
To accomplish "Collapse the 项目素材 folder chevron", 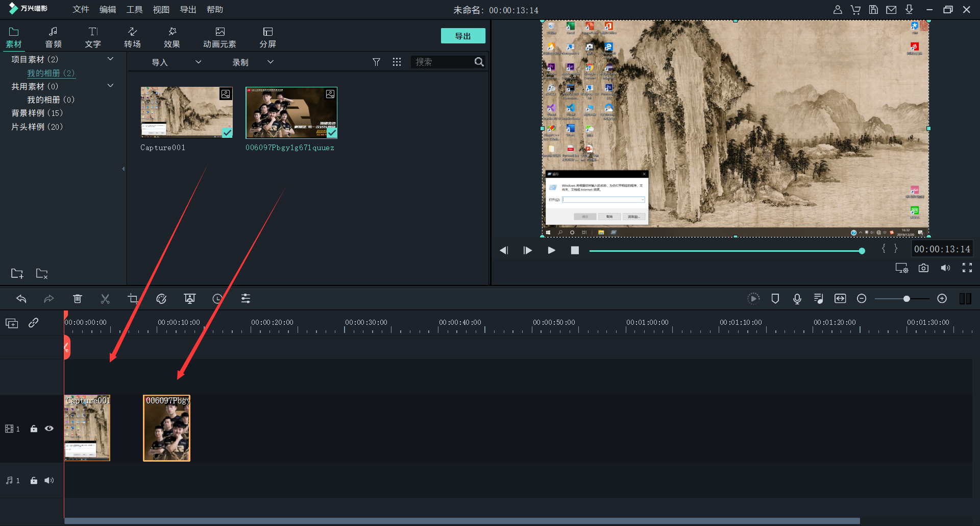I will point(110,59).
